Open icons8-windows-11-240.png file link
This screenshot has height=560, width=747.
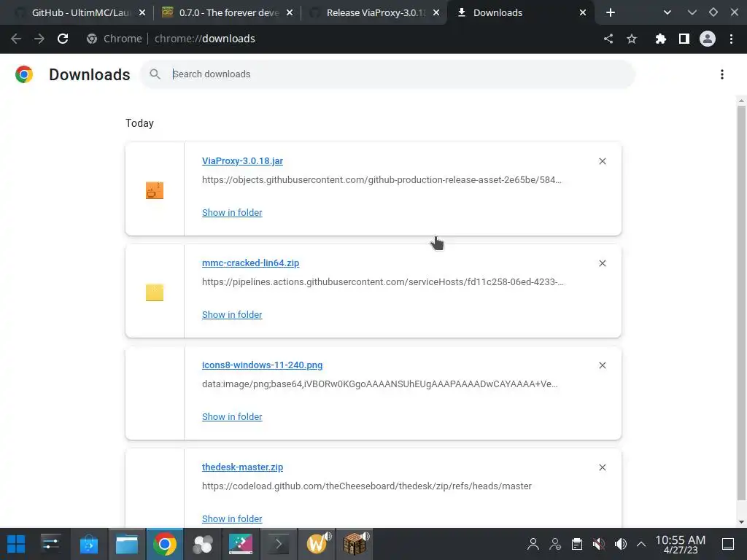(262, 365)
